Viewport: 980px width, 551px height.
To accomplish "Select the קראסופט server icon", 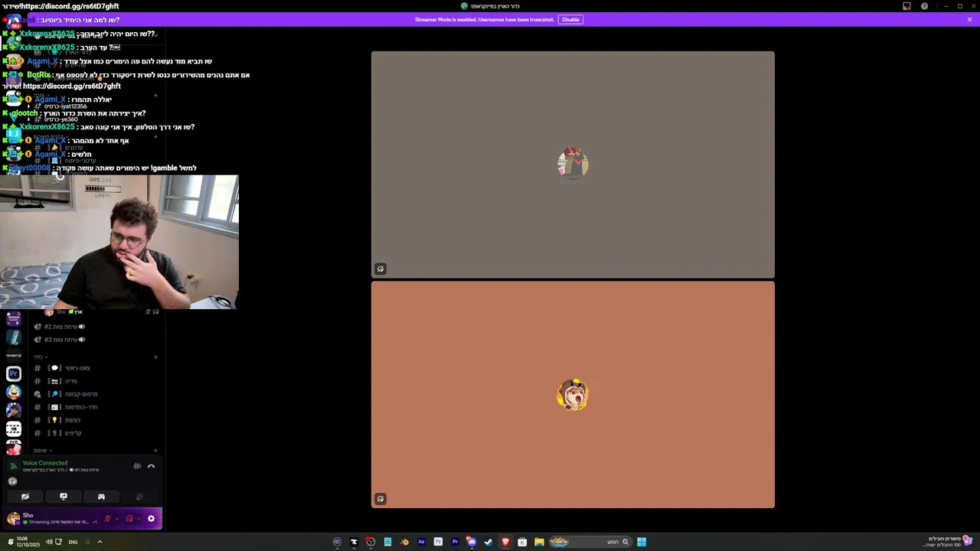I will pos(14,355).
